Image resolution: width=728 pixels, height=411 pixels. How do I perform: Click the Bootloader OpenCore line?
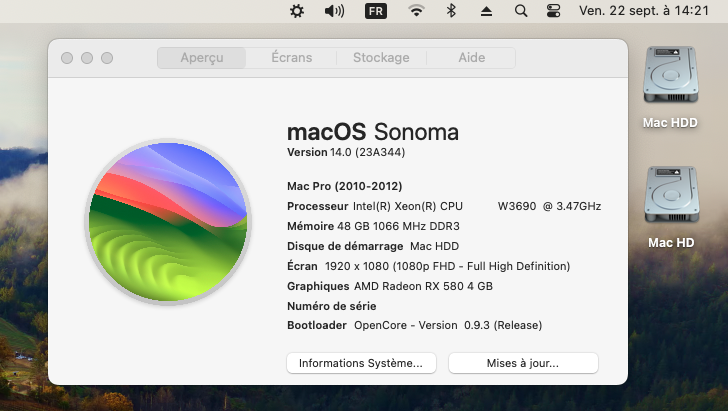coord(414,325)
